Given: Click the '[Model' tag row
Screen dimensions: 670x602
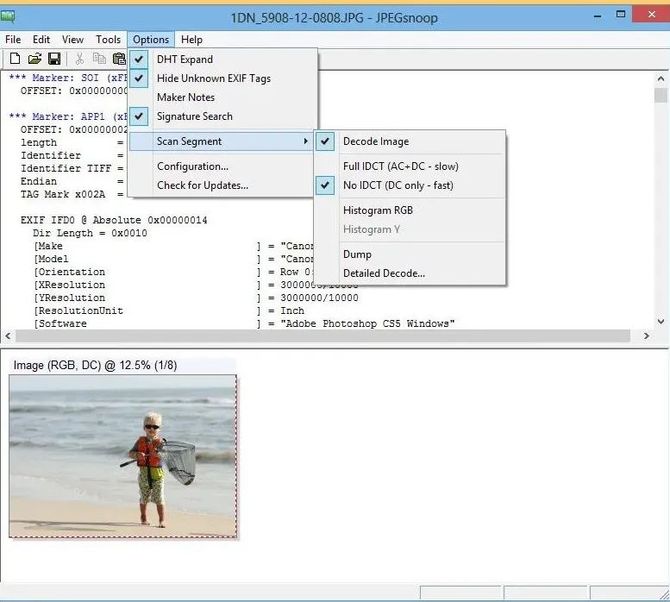Looking at the screenshot, I should coord(173,259).
